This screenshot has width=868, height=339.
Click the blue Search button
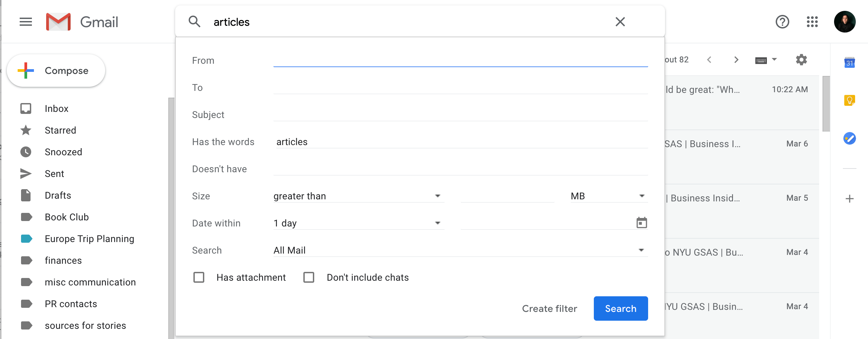point(621,308)
